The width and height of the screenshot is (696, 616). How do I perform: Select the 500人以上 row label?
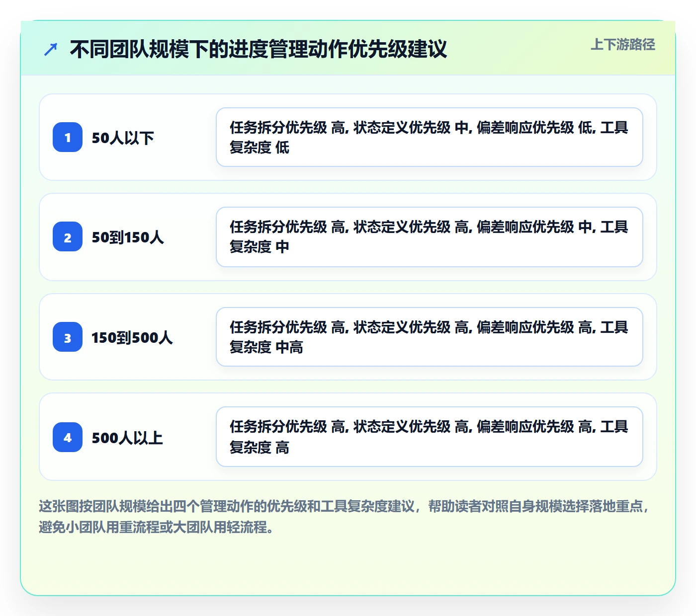click(x=127, y=438)
